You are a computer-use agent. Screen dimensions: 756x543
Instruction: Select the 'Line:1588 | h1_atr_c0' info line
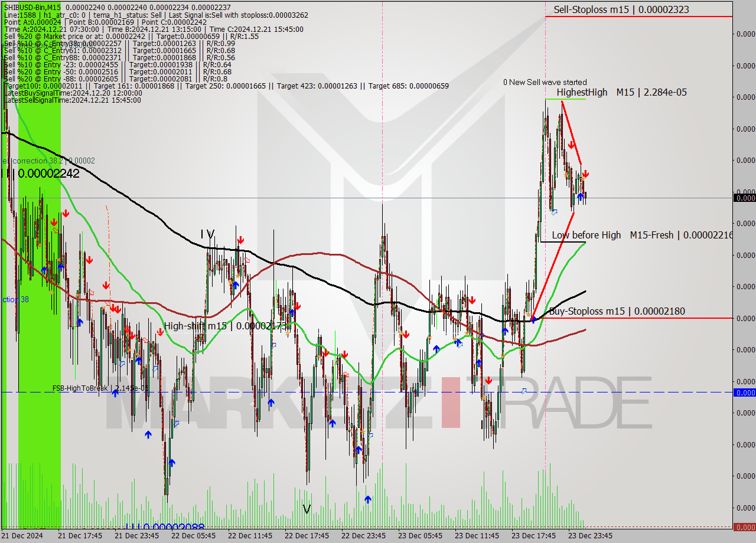156,15
